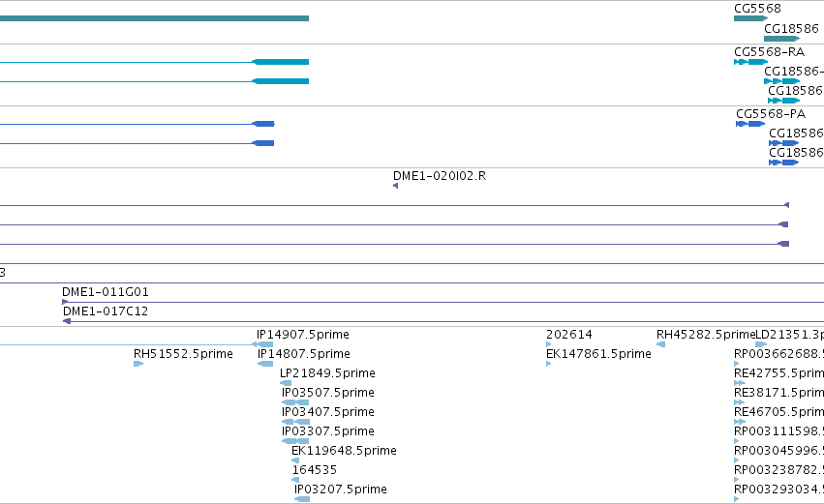Image resolution: width=824 pixels, height=504 pixels.
Task: Select the IP03307.5prime EST label
Action: pyautogui.click(x=328, y=431)
